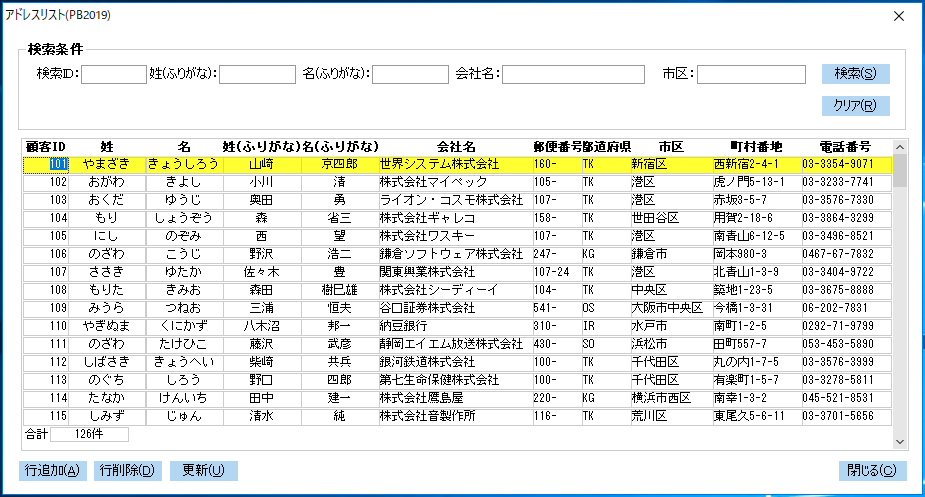925x497 pixels.
Task: Select customer ID cell 110
Action: 46,326
